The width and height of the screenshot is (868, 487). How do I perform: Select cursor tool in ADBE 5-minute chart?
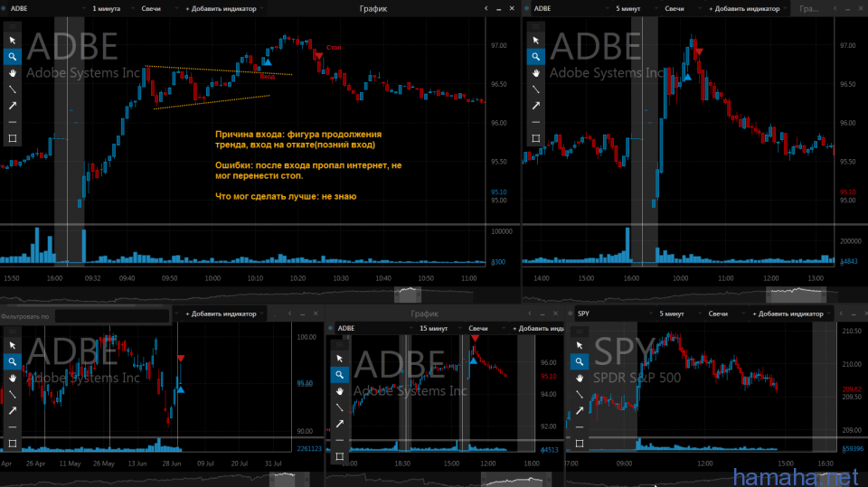coord(535,41)
